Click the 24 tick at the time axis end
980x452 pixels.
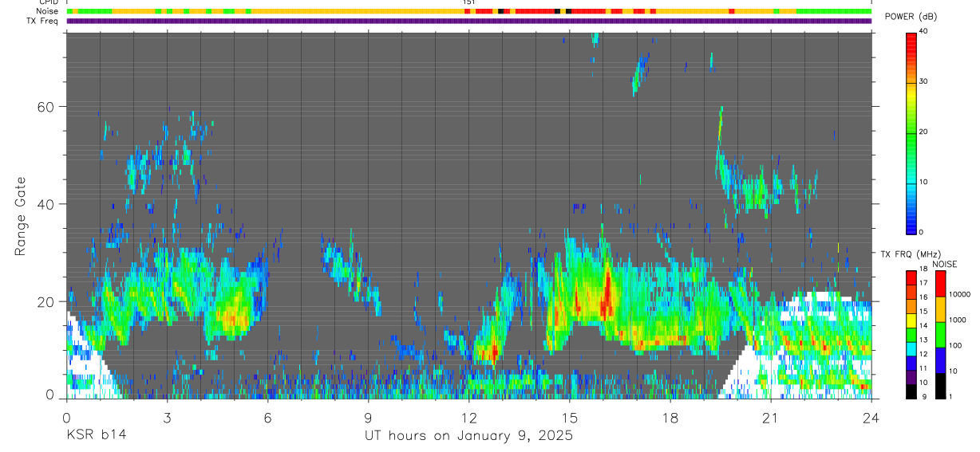(871, 417)
